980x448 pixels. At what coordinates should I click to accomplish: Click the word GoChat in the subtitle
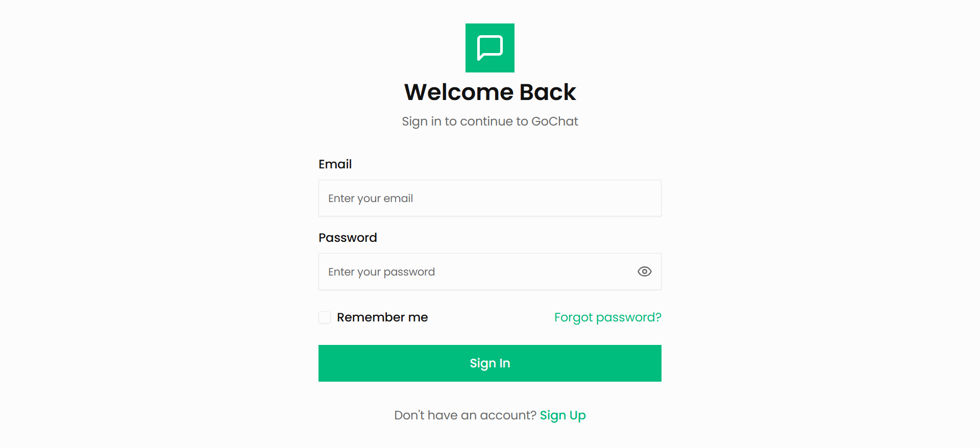coord(554,121)
